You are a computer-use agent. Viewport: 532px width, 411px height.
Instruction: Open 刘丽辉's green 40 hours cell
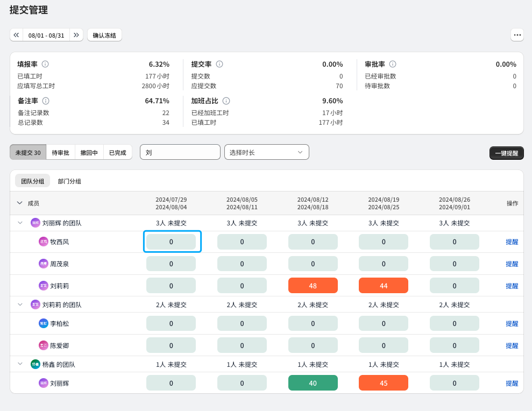[x=313, y=383]
